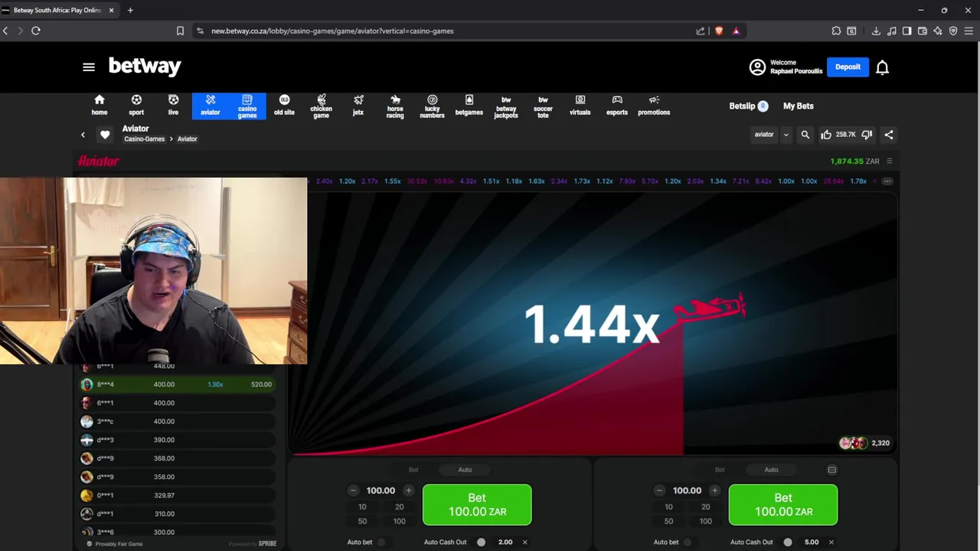Open the Betslip
980x551 pixels.
tap(748, 106)
